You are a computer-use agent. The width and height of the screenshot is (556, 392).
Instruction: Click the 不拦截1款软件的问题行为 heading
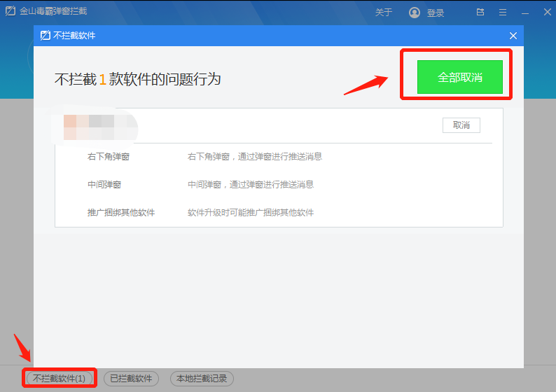[138, 79]
